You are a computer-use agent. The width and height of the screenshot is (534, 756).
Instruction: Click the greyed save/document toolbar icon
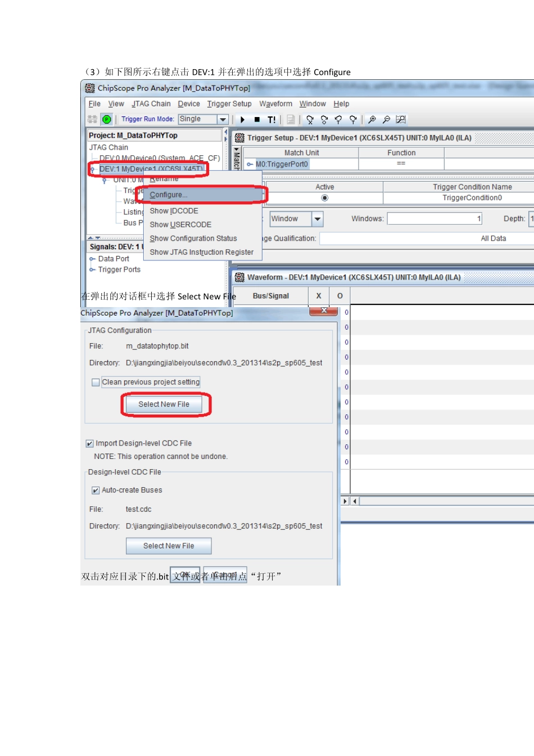pyautogui.click(x=291, y=120)
